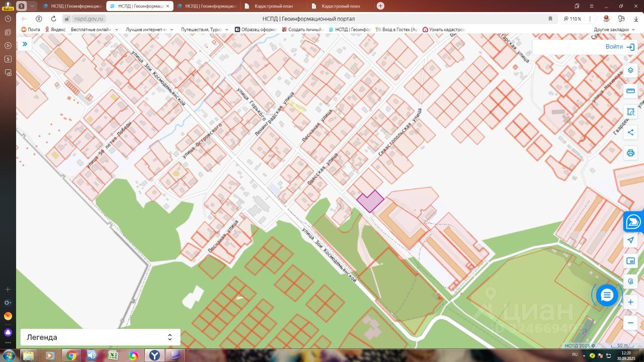Click the Войти login button
The height and width of the screenshot is (362, 644).
[x=620, y=47]
